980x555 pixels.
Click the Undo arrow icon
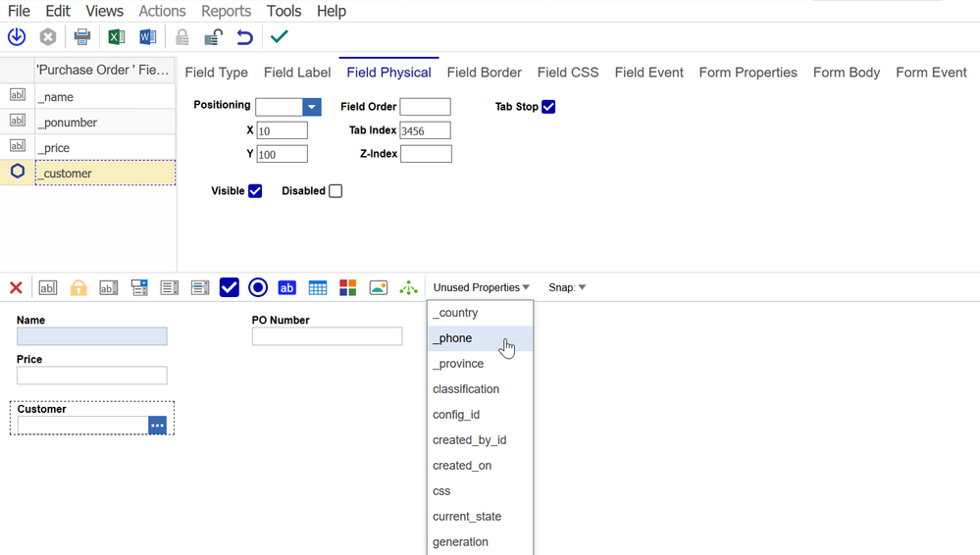pyautogui.click(x=244, y=37)
